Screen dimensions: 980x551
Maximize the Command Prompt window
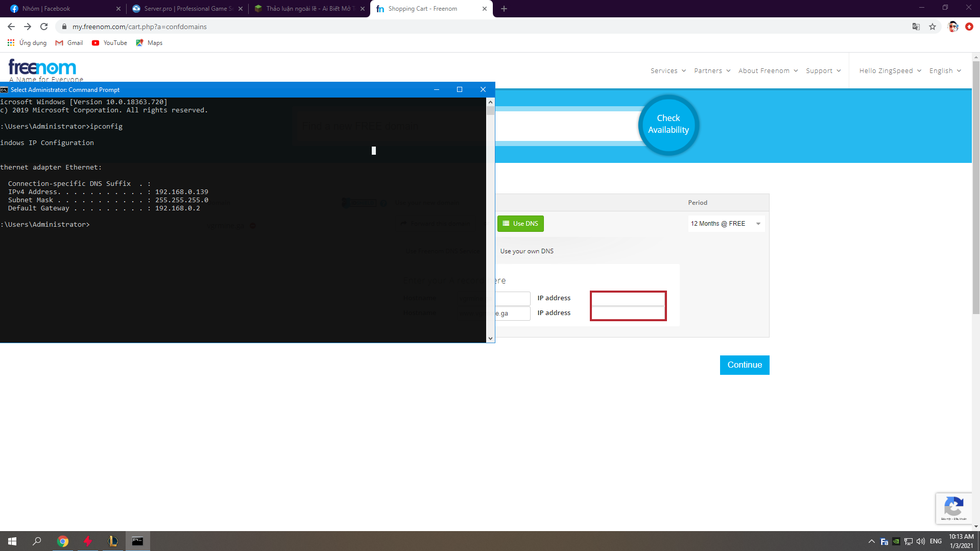(x=460, y=89)
